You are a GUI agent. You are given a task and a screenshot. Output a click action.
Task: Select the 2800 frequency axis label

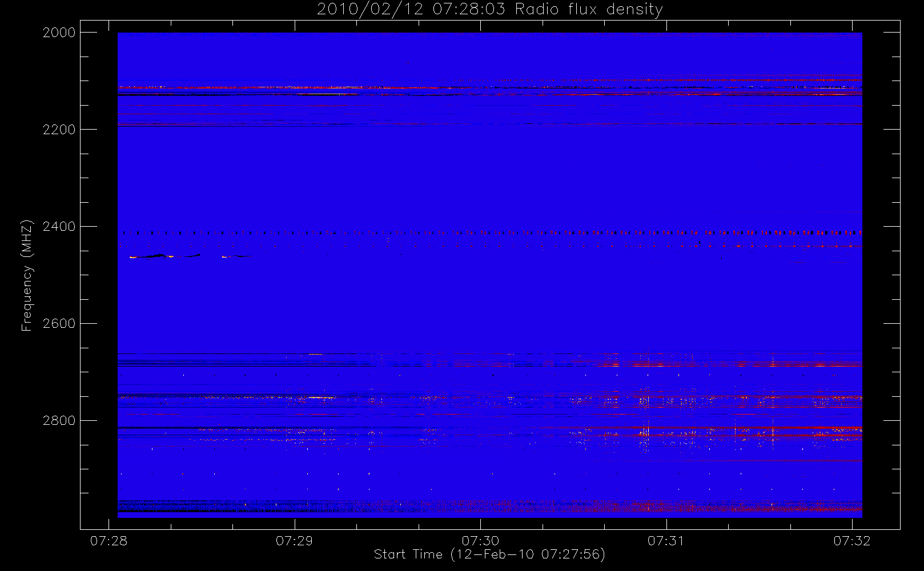pyautogui.click(x=59, y=421)
